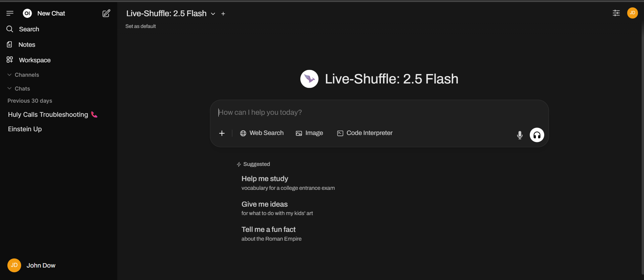Image resolution: width=644 pixels, height=280 pixels.
Task: Click the Set as default link
Action: [x=140, y=26]
